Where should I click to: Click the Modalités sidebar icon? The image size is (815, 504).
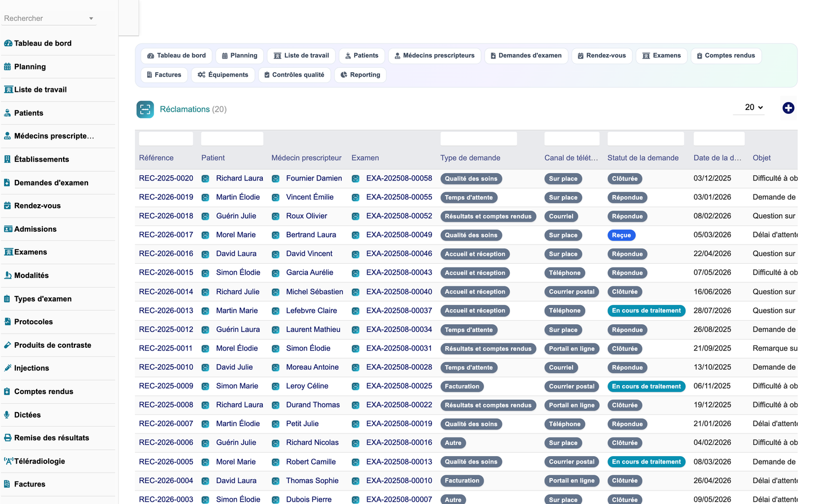[x=7, y=276]
